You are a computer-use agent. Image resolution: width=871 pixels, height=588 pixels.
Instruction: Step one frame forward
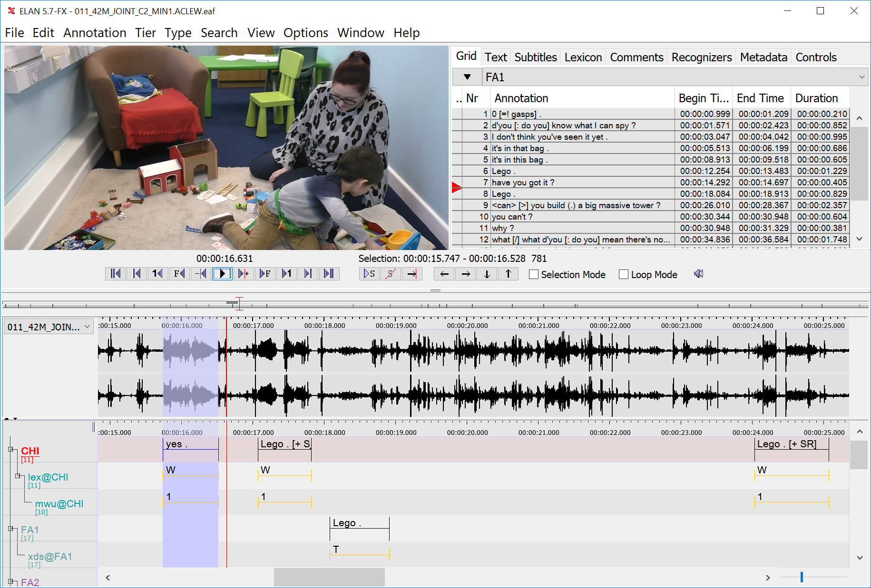(265, 274)
